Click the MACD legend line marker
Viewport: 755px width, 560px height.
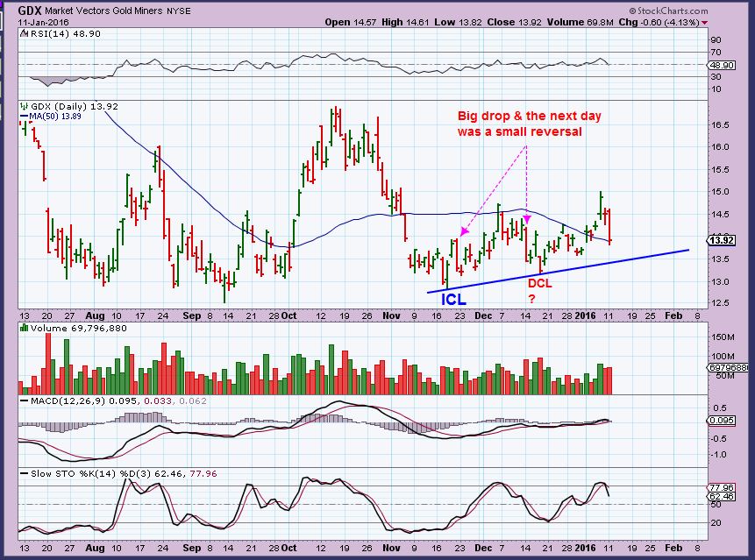24,401
